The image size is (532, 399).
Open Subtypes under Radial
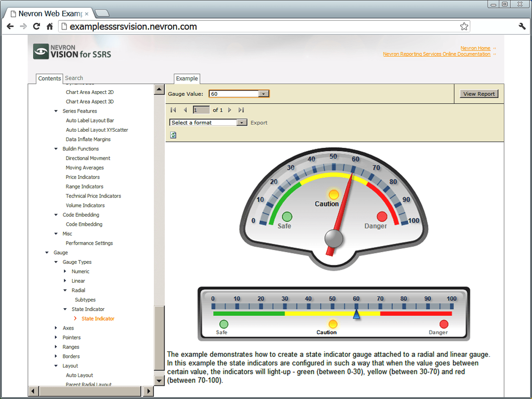85,300
